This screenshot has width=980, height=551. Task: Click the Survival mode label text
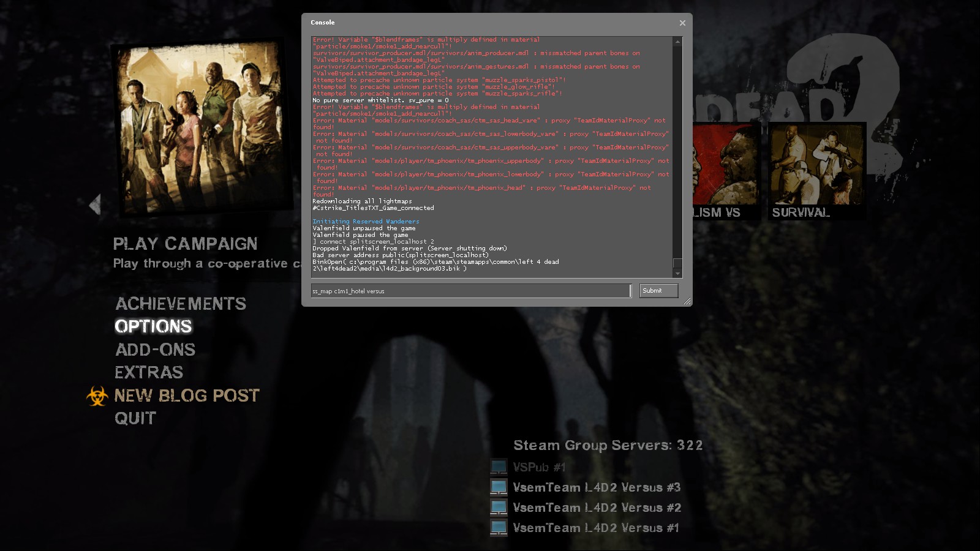(801, 212)
